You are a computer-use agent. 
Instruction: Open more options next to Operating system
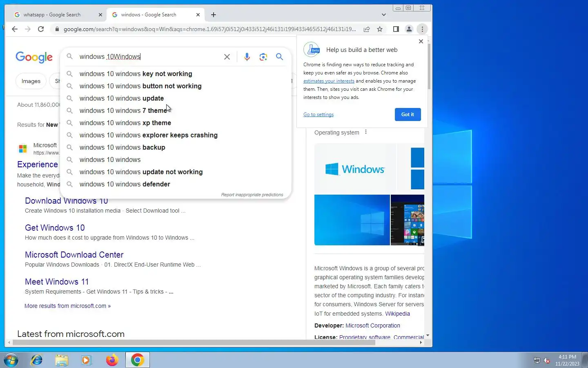[x=366, y=132]
